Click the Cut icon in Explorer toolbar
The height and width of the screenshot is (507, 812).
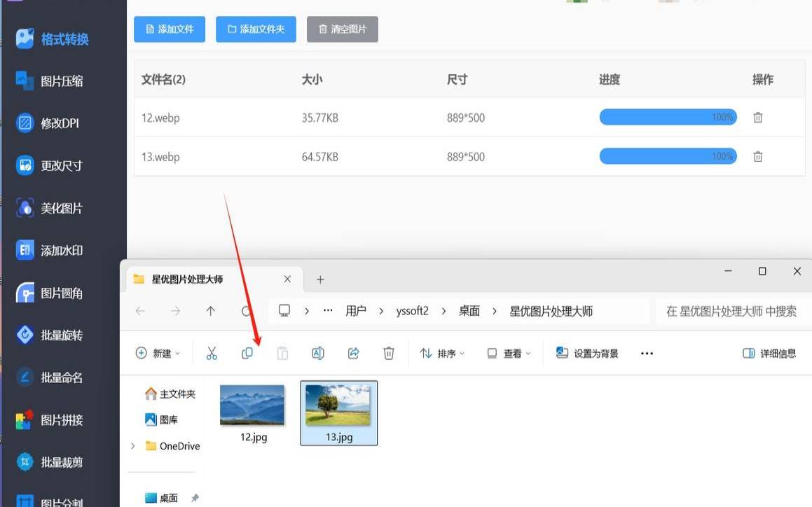click(212, 353)
